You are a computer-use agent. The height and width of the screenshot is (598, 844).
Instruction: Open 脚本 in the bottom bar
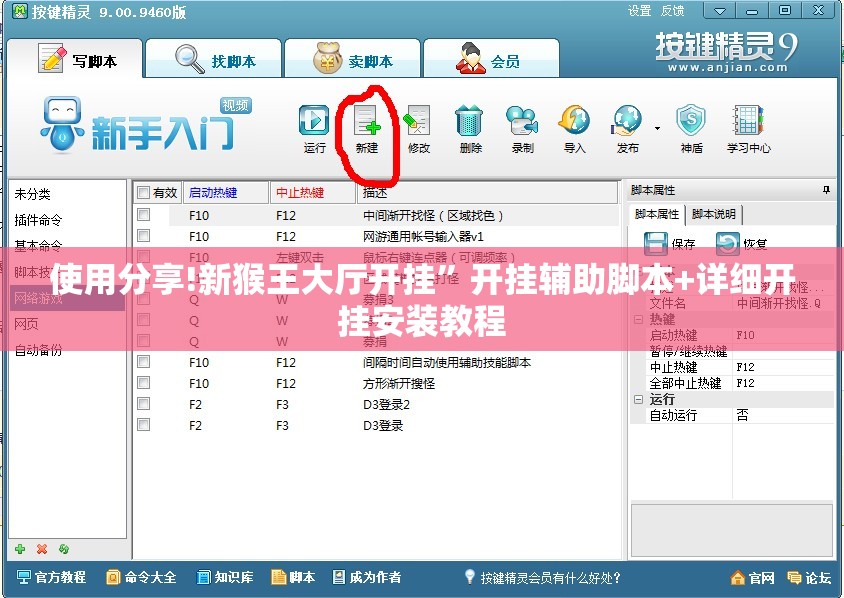[x=293, y=578]
